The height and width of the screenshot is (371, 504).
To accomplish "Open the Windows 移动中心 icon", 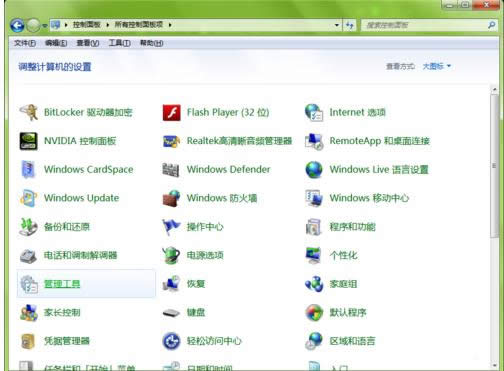I will pos(314,198).
